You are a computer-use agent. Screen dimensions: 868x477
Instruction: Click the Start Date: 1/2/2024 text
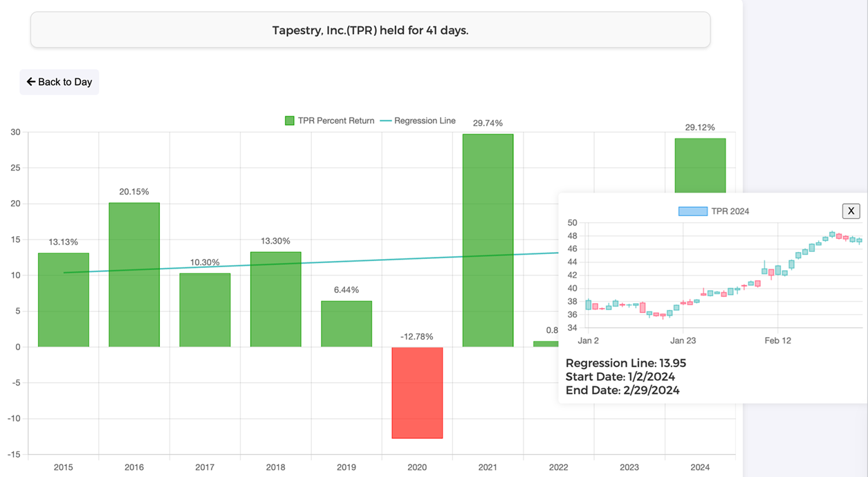(x=620, y=377)
